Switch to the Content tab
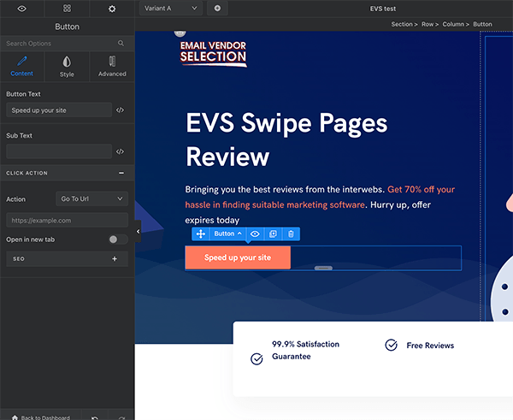The image size is (513, 420). click(x=22, y=67)
